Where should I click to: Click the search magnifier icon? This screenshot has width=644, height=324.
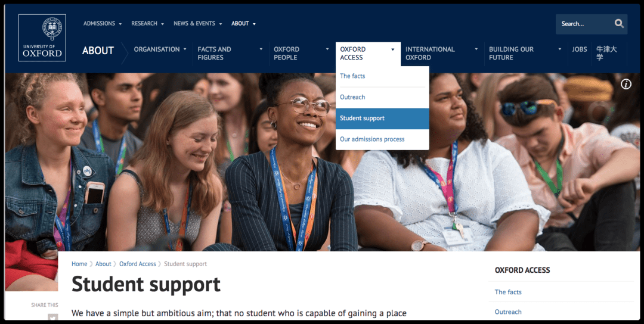tap(619, 24)
